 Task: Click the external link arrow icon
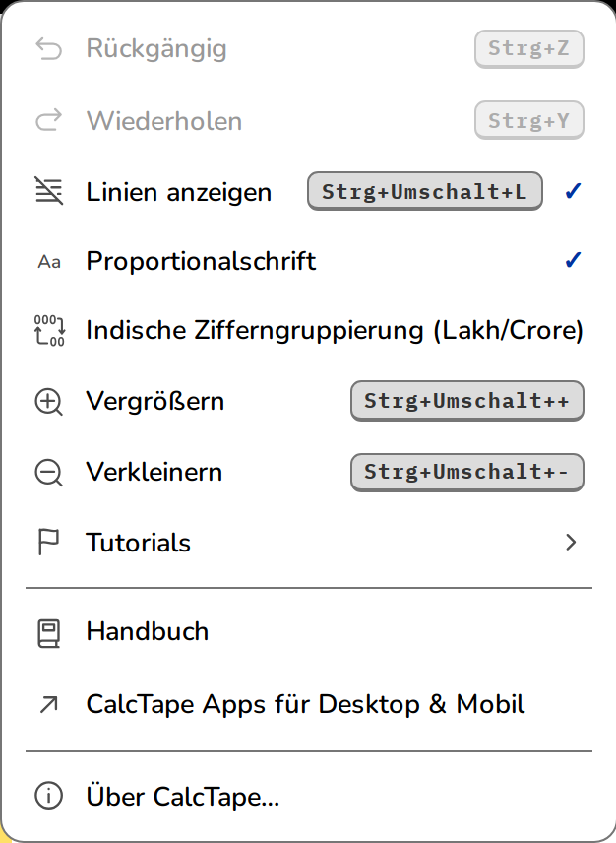(49, 705)
